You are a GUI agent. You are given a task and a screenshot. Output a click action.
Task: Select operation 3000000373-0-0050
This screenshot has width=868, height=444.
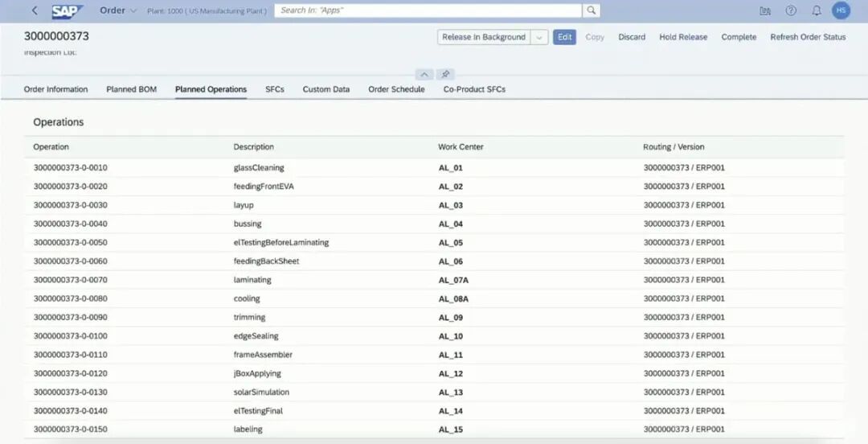(70, 242)
